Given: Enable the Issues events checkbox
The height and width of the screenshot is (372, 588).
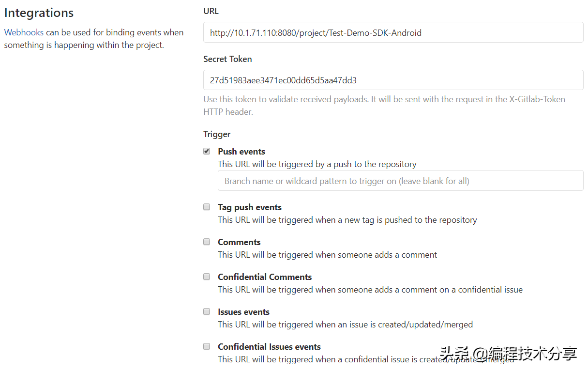Looking at the screenshot, I should (207, 311).
